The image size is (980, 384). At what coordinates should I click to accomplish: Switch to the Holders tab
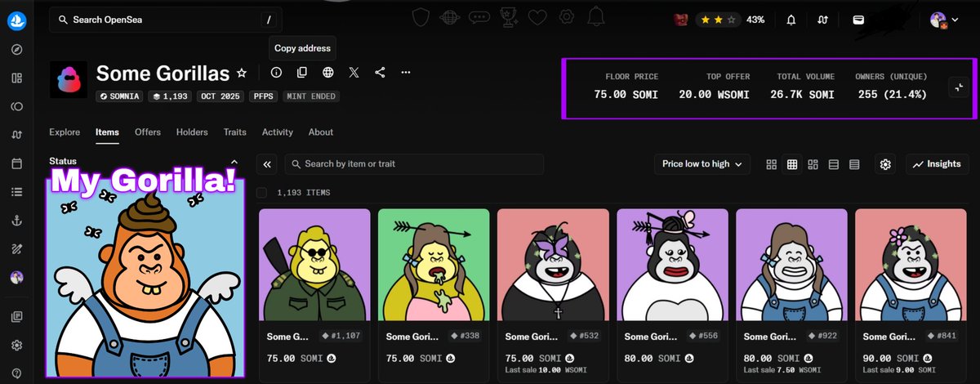tap(192, 132)
